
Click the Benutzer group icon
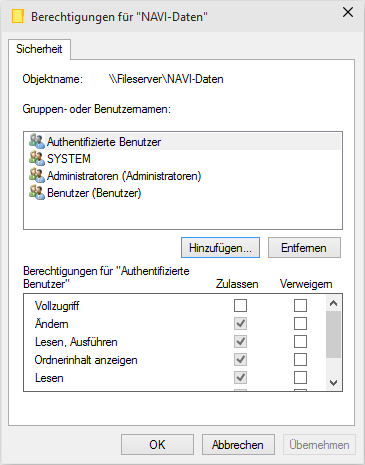click(x=37, y=193)
